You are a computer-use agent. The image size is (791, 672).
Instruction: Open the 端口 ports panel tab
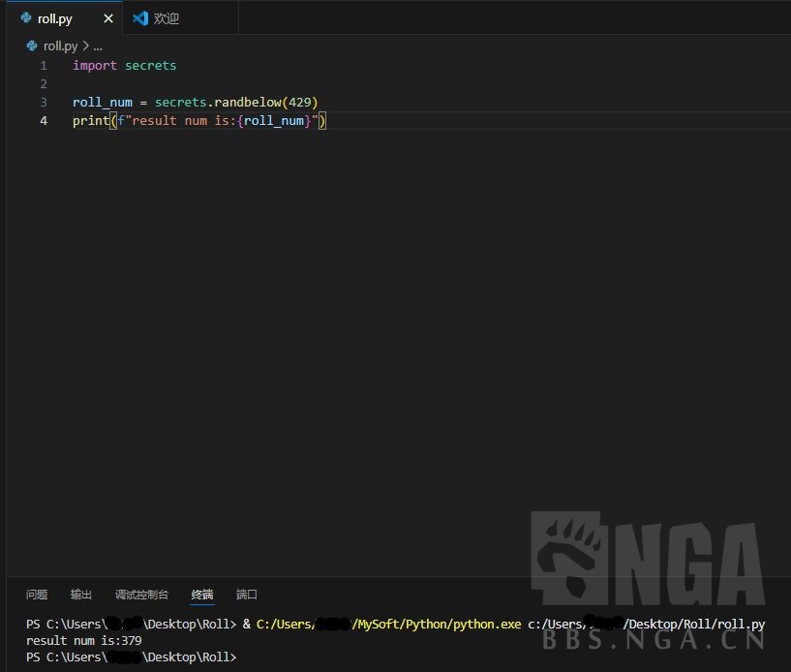click(x=247, y=595)
